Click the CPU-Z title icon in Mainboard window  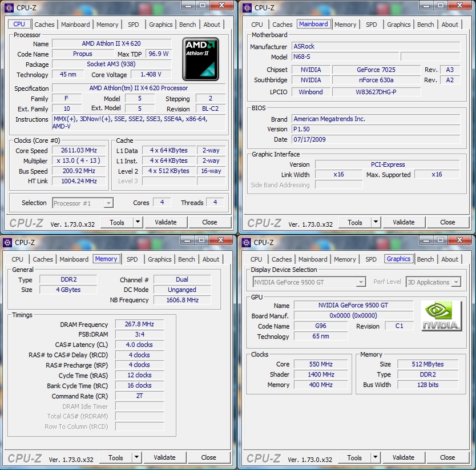(x=247, y=8)
